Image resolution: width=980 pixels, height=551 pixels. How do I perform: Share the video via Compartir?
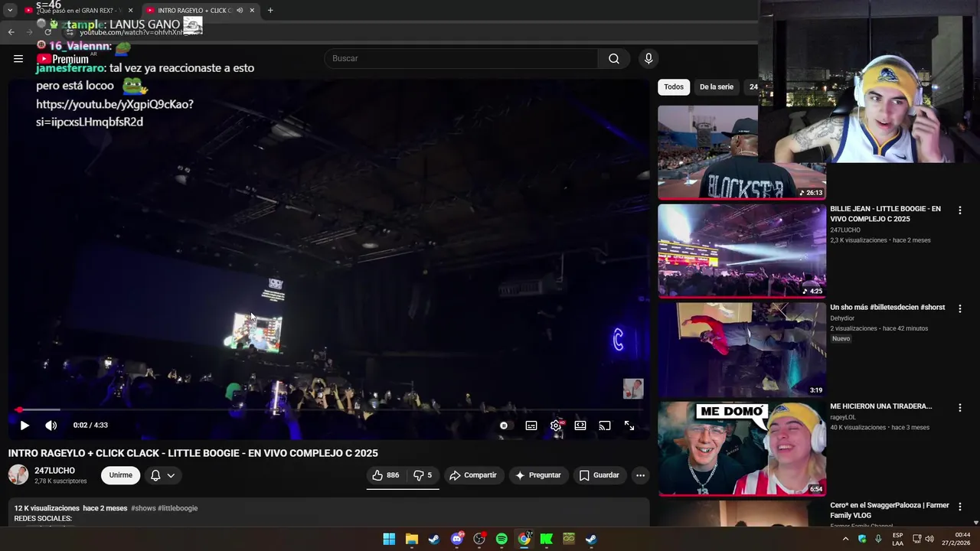click(473, 475)
